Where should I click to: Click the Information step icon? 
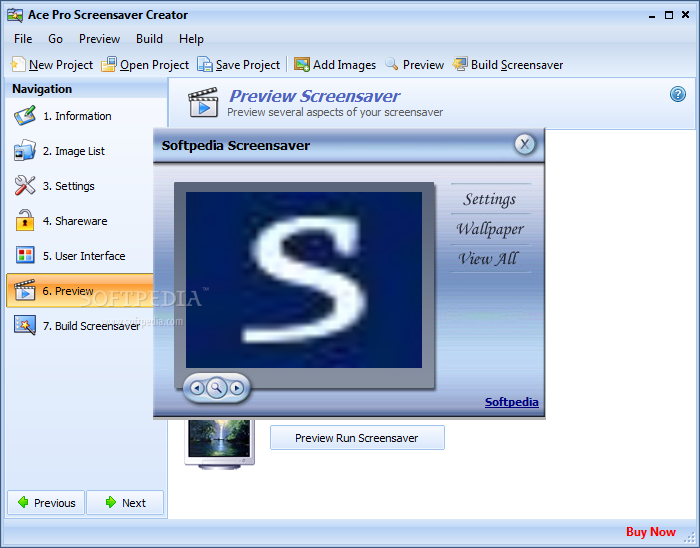(x=25, y=116)
